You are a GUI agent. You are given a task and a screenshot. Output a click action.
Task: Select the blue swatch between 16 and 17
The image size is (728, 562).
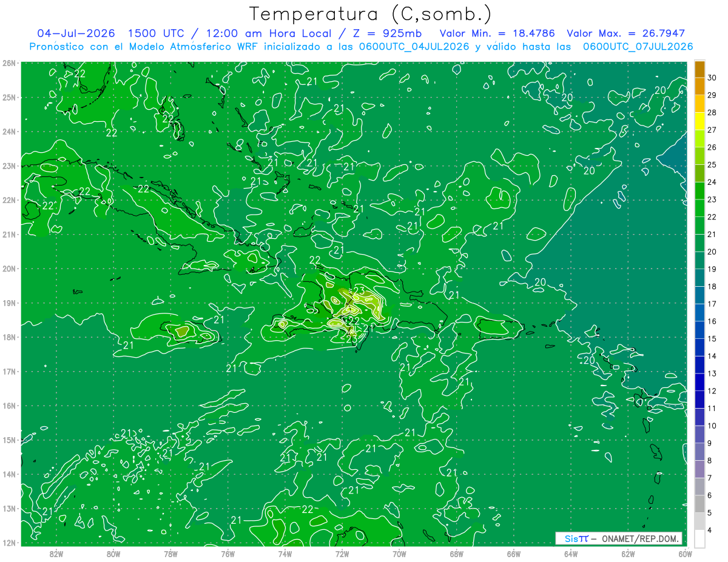699,313
